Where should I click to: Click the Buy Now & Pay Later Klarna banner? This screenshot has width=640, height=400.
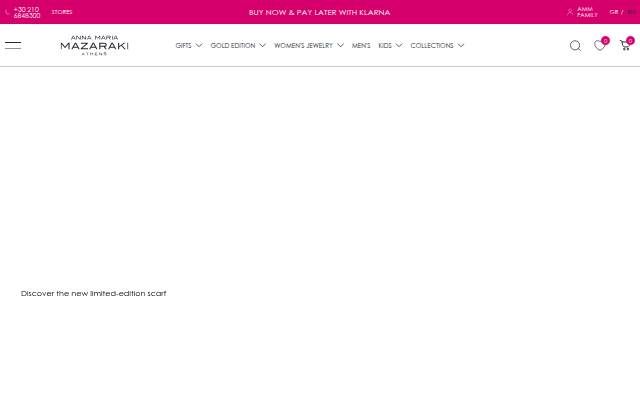click(320, 12)
